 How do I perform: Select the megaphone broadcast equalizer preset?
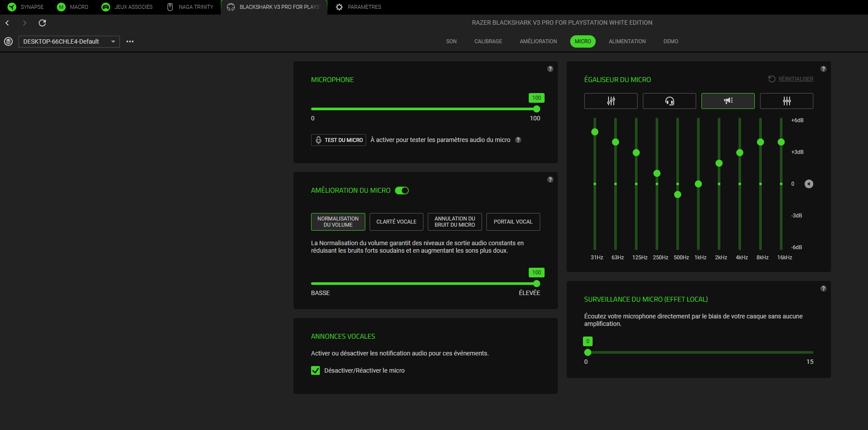click(728, 101)
